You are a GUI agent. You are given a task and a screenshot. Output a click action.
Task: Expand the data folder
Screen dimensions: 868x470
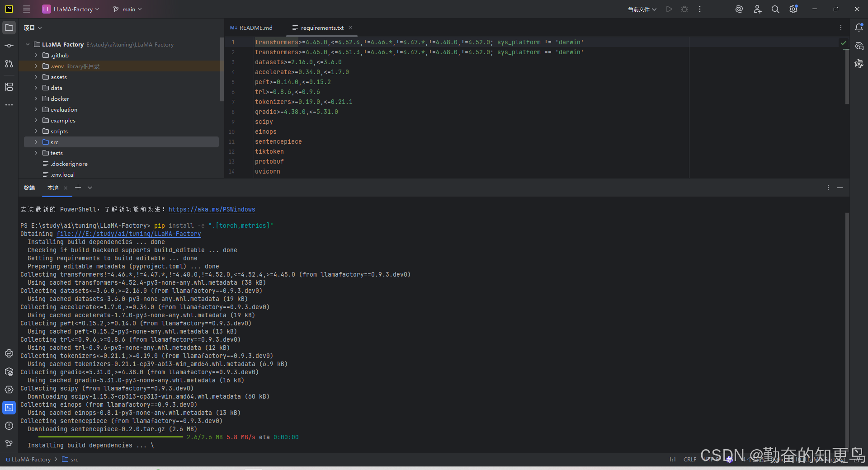[36, 88]
